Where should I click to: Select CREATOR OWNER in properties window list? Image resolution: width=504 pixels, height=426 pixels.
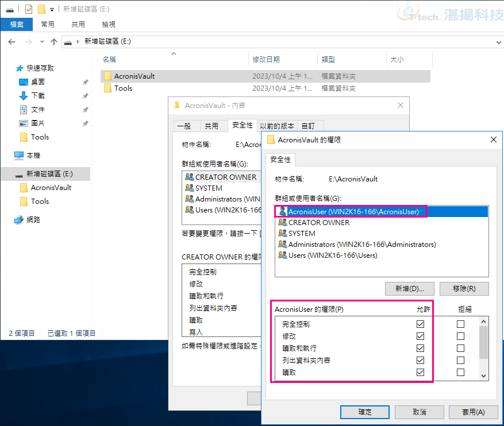click(x=222, y=177)
